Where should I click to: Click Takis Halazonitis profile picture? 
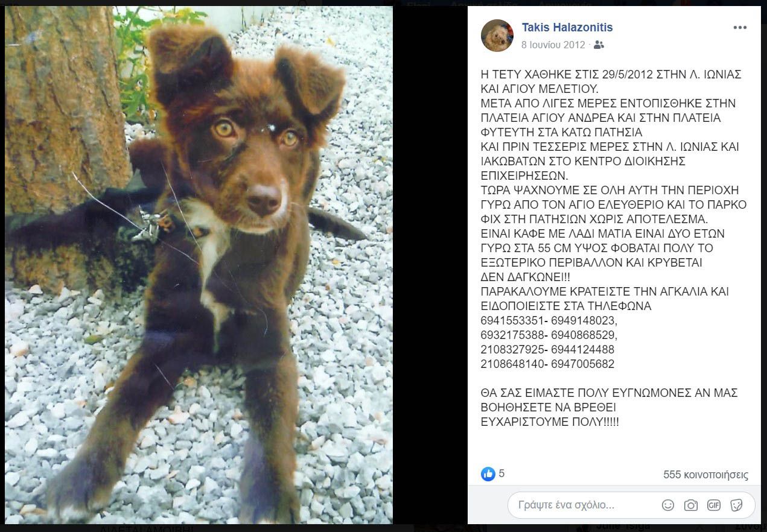click(x=497, y=35)
